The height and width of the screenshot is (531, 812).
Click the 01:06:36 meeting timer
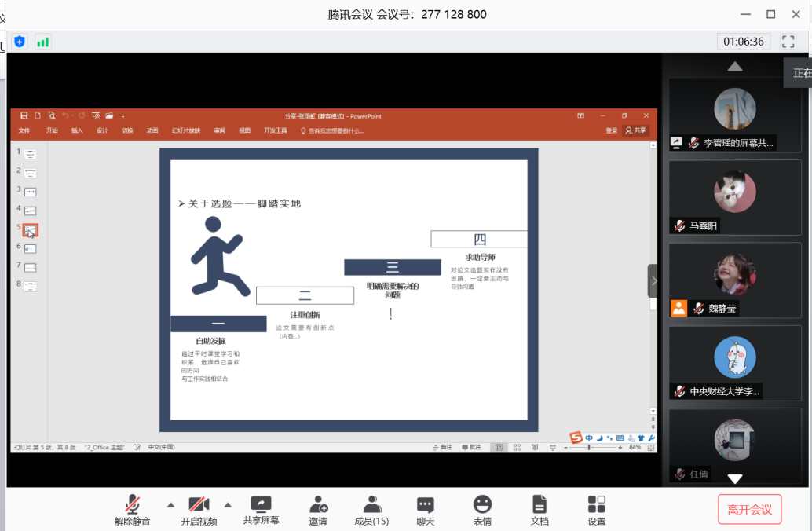coord(743,42)
